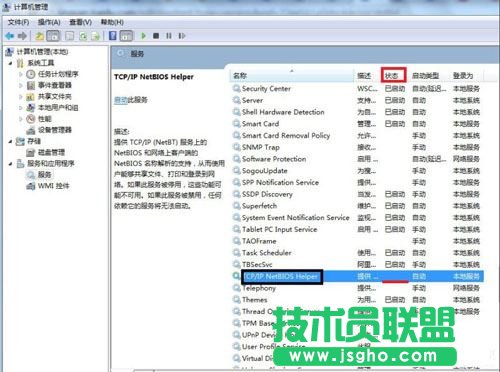Click the gear icon beside Security Center

[237, 88]
